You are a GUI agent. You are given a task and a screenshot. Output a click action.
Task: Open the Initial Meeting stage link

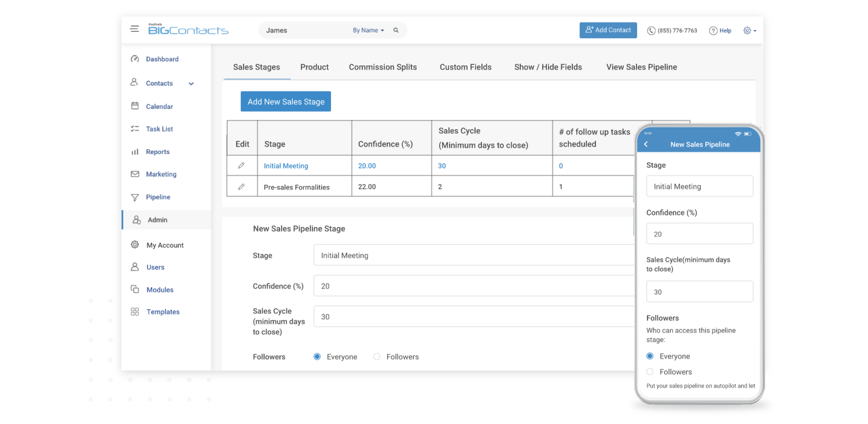coord(286,166)
